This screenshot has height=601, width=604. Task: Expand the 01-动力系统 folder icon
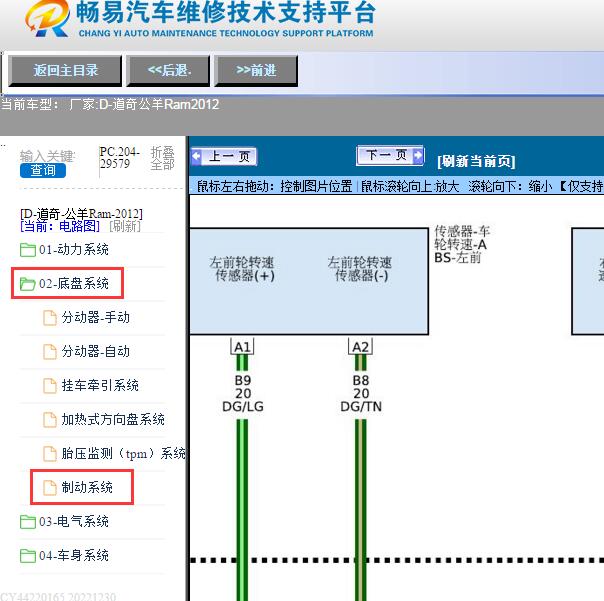click(28, 250)
